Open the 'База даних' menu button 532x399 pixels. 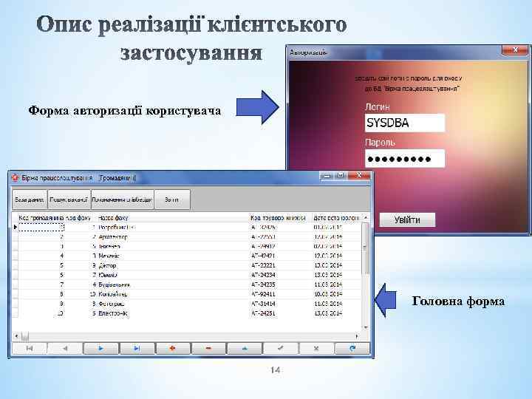30,199
